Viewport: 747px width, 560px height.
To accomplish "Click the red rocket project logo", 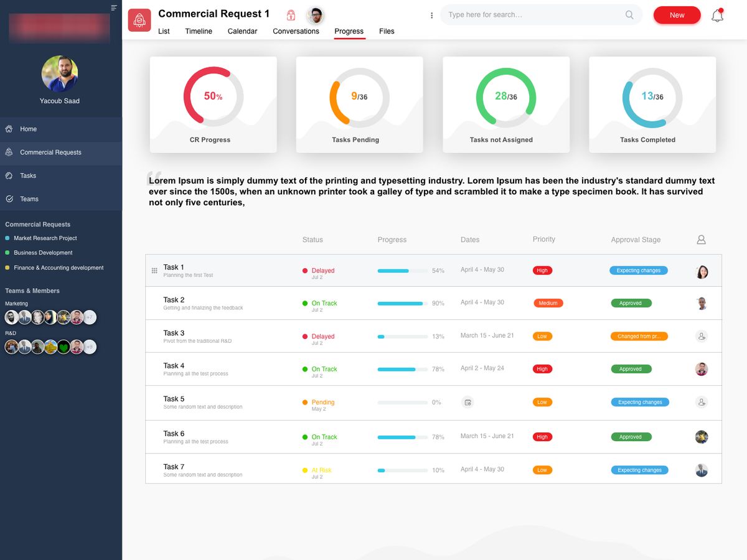I will pyautogui.click(x=139, y=20).
